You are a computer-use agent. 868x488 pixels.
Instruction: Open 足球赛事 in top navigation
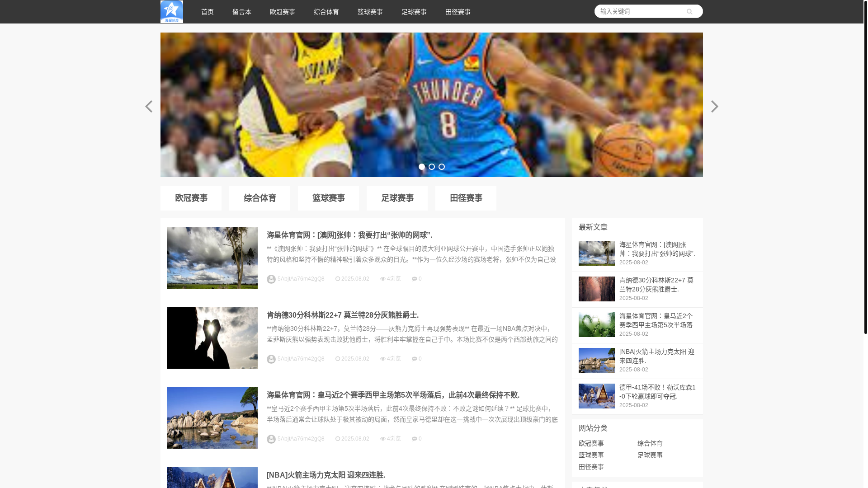tap(414, 12)
